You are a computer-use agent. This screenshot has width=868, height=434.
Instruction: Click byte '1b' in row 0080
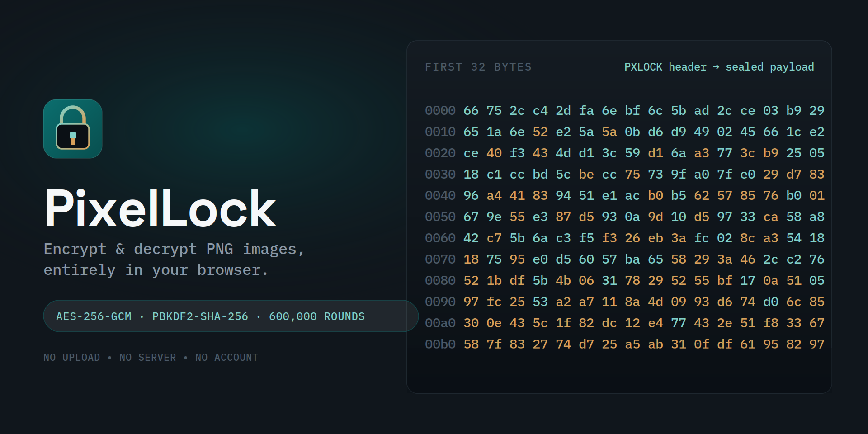[494, 281]
